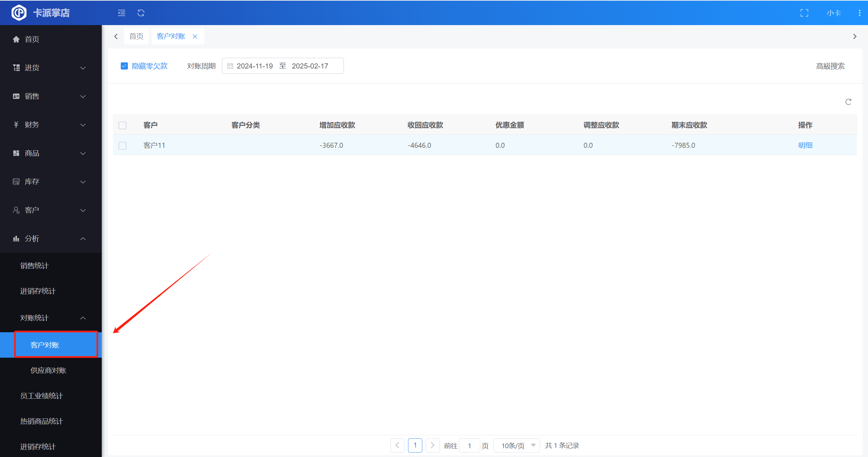
Task: Click the calendar icon in the date range field
Action: [230, 66]
